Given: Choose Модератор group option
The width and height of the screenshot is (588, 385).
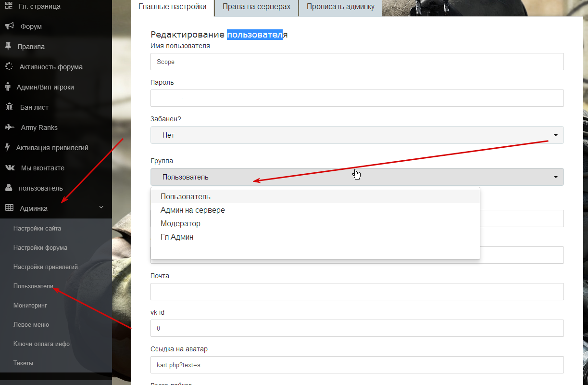Looking at the screenshot, I should tap(315, 223).
